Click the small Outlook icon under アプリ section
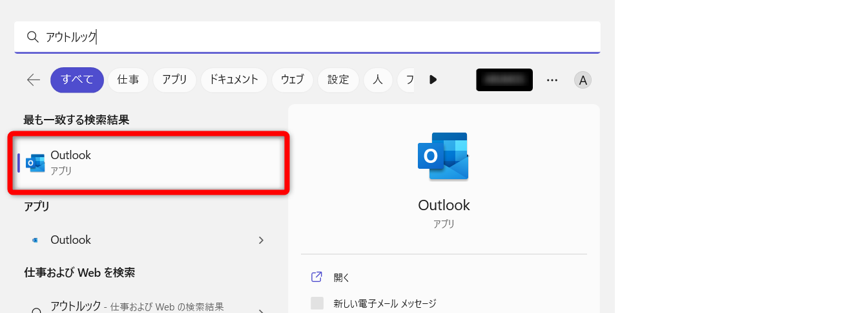The height and width of the screenshot is (313, 868). click(x=36, y=240)
